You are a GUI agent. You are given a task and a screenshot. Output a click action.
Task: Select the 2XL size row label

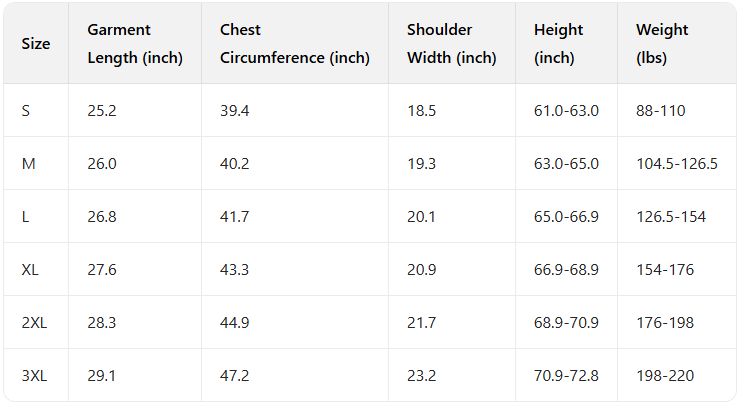coord(34,322)
